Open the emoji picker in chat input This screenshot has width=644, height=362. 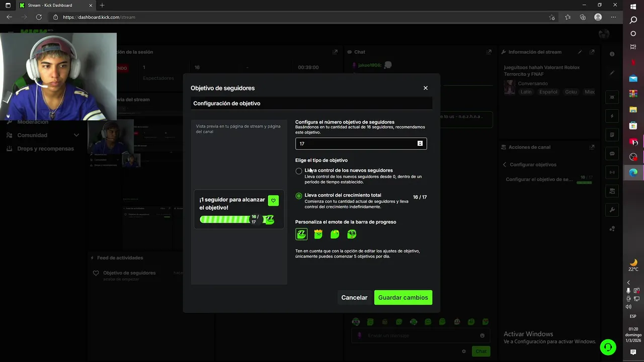pos(482,335)
